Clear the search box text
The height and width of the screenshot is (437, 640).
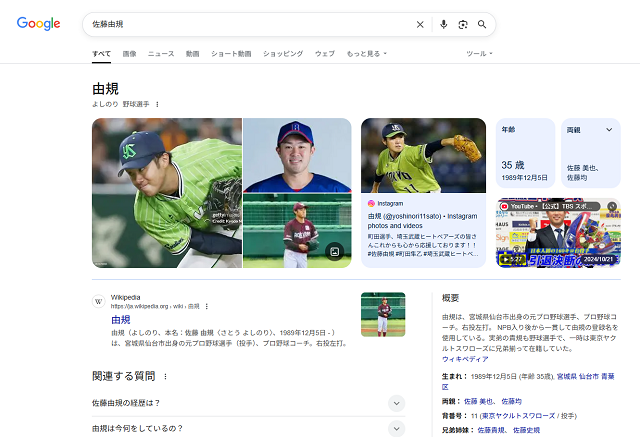420,24
